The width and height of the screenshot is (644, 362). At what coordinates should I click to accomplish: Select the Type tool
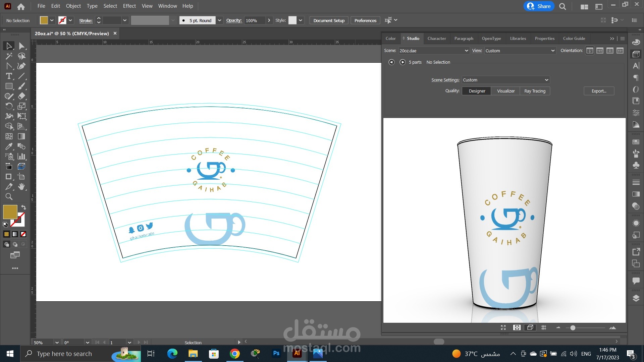(9, 76)
